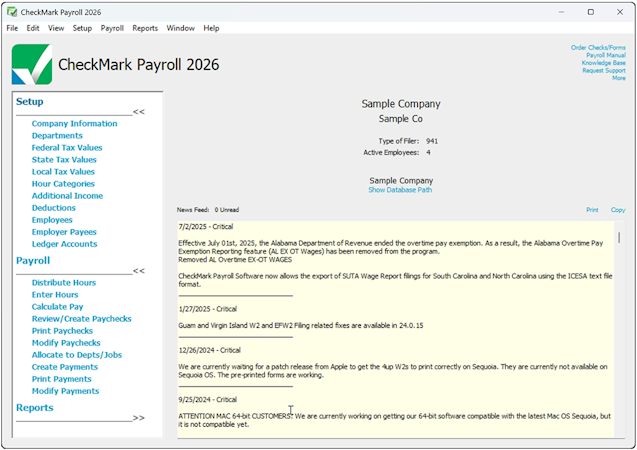
Task: Open Print Payments
Action: point(62,379)
